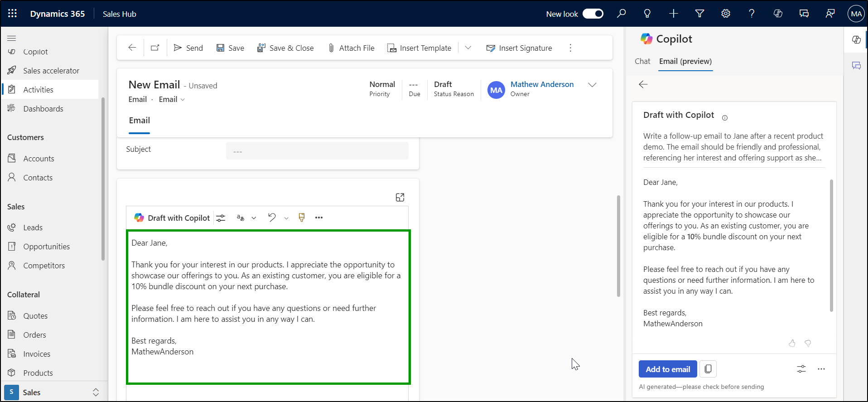The width and height of the screenshot is (868, 402).
Task: Click inside the email body text
Action: (268, 307)
